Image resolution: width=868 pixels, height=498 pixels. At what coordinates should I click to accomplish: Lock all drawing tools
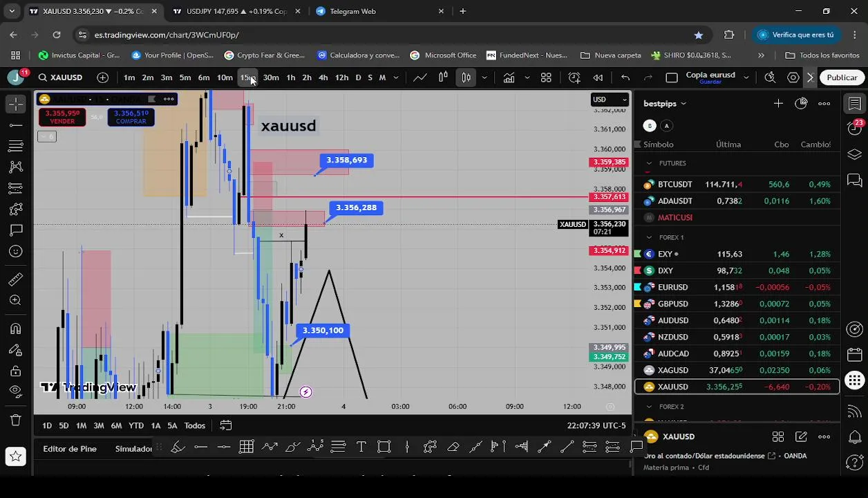pos(16,371)
